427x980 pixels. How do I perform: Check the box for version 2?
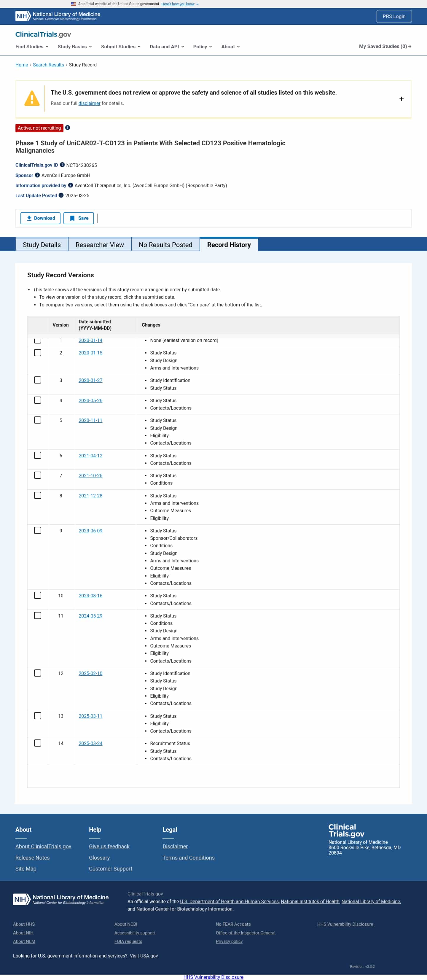(38, 353)
